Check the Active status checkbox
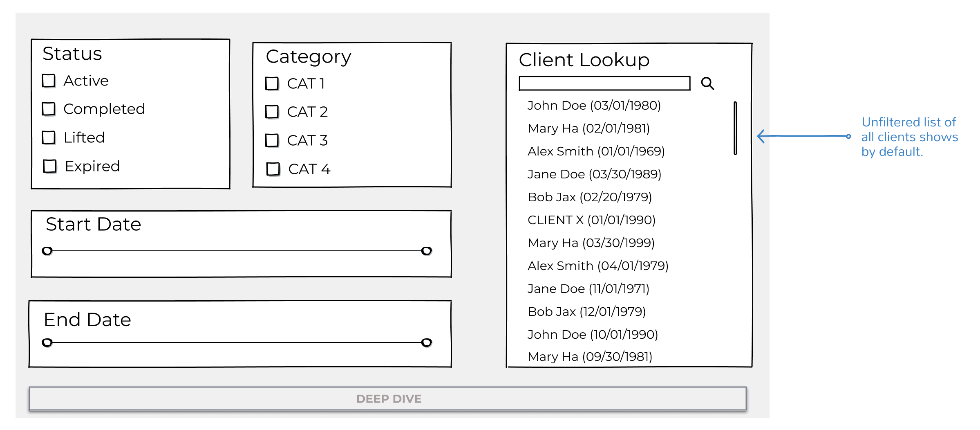 [49, 81]
